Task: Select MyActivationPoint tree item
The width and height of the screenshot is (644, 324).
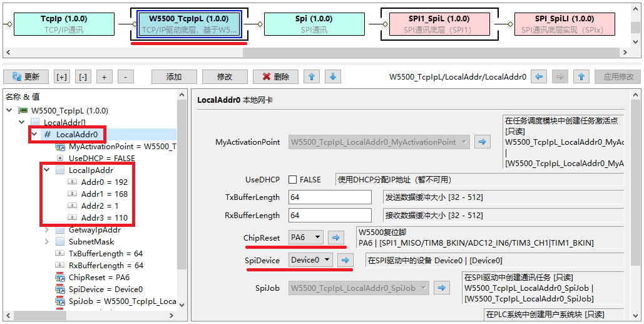Action: point(123,147)
